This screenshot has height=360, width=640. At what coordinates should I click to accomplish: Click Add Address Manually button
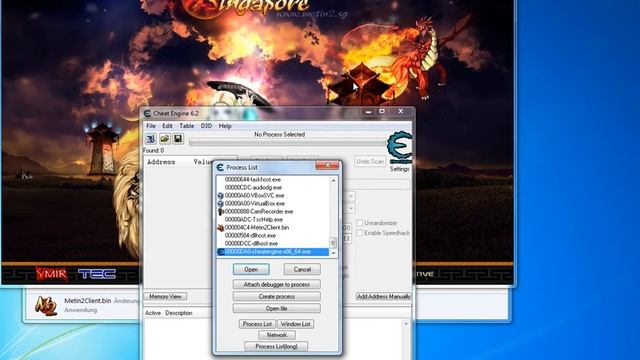tap(384, 296)
